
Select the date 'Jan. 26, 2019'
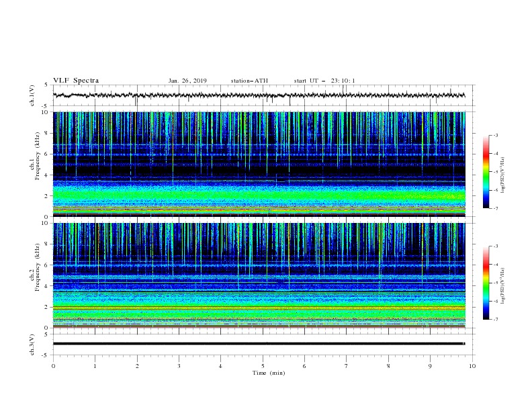(x=187, y=81)
